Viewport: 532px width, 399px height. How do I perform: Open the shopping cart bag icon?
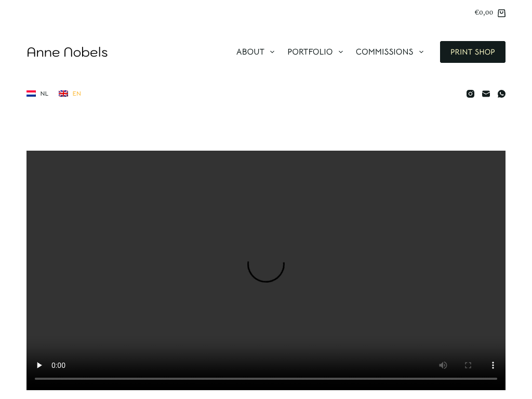tap(501, 13)
